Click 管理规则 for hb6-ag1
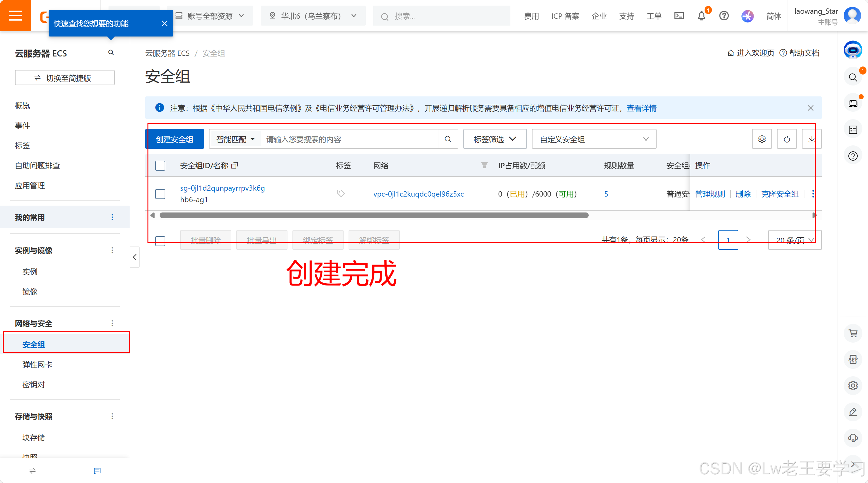 coord(710,194)
